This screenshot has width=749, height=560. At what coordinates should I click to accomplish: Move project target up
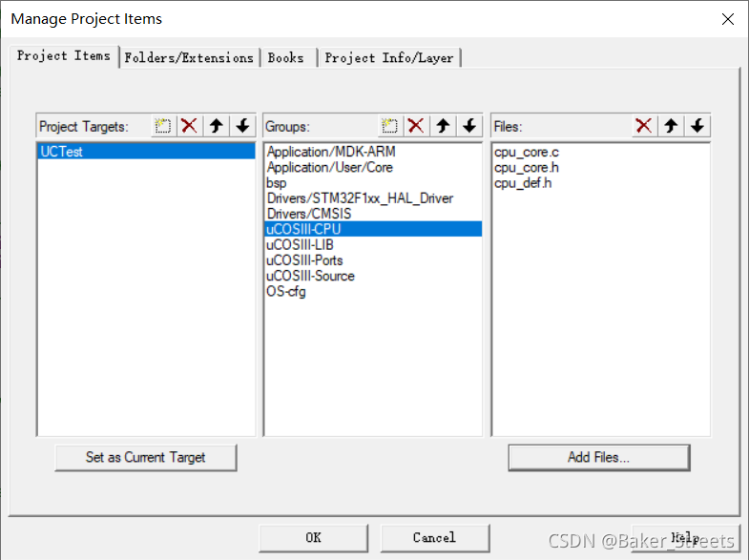[217, 127]
